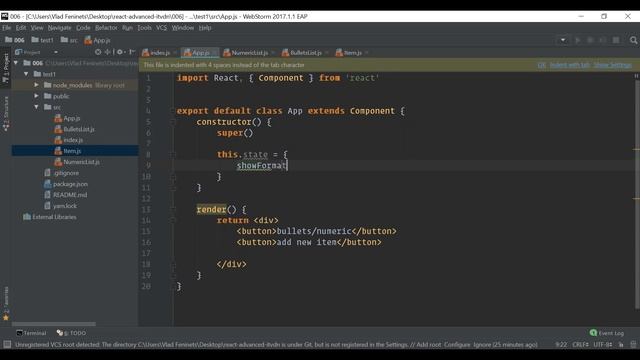
Task: Open the Favorites side tool window button
Action: coord(6,304)
